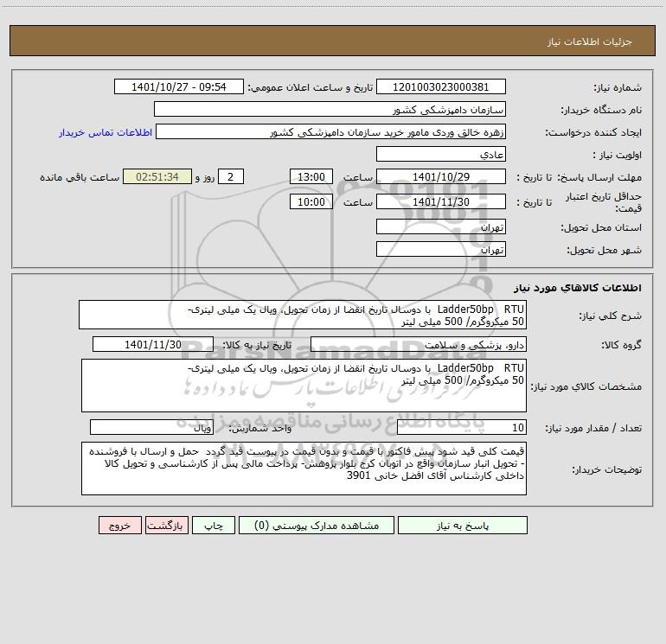
Task: Click price validity time 10:00
Action: pos(311,202)
